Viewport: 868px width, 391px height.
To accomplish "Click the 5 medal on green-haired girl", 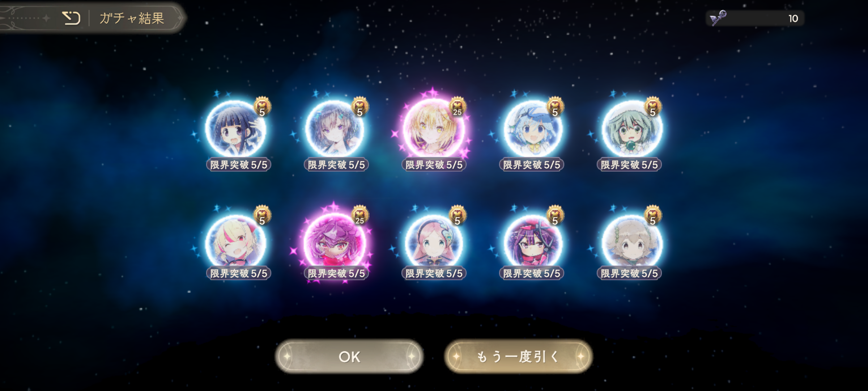I will (x=653, y=107).
